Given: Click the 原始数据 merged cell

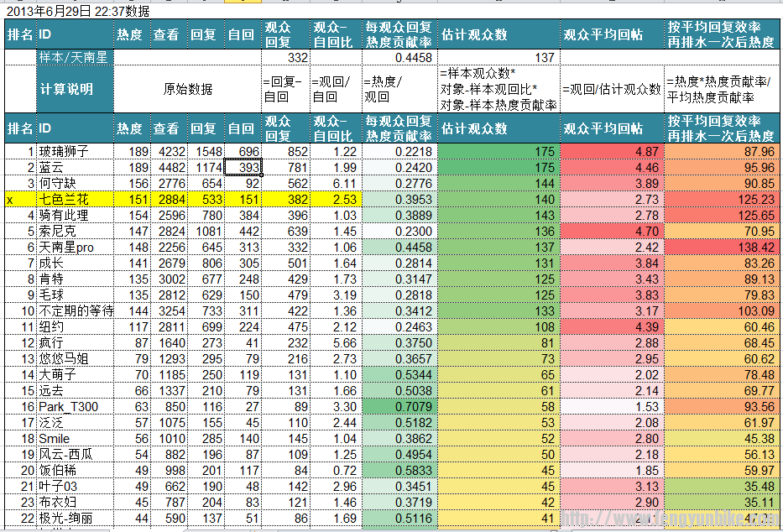Looking at the screenshot, I should (187, 89).
